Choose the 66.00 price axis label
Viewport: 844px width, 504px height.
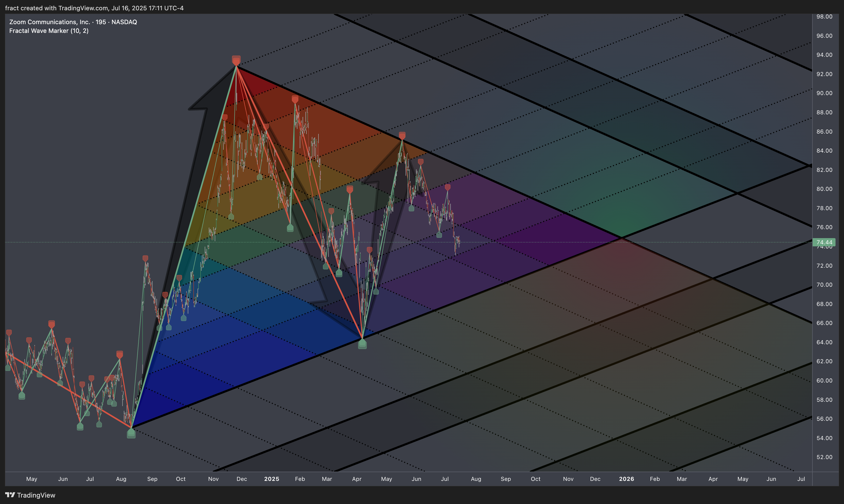824,323
